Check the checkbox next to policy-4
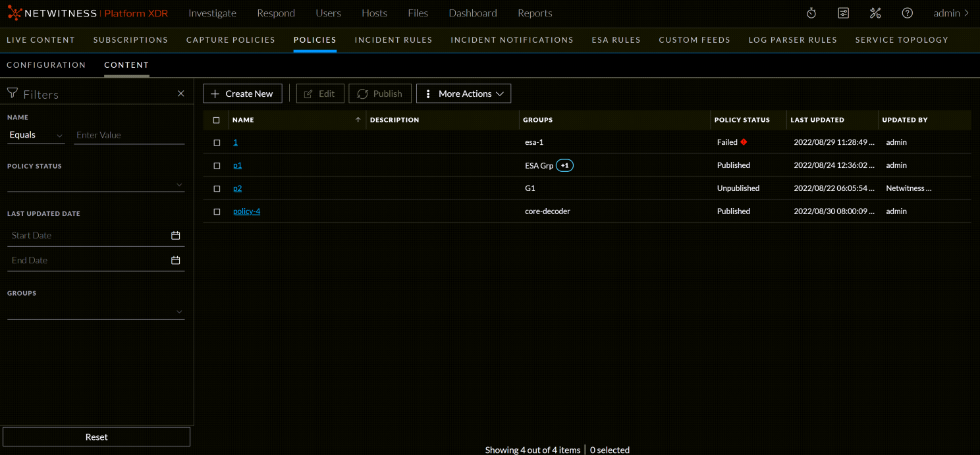This screenshot has width=980, height=455. 217,211
